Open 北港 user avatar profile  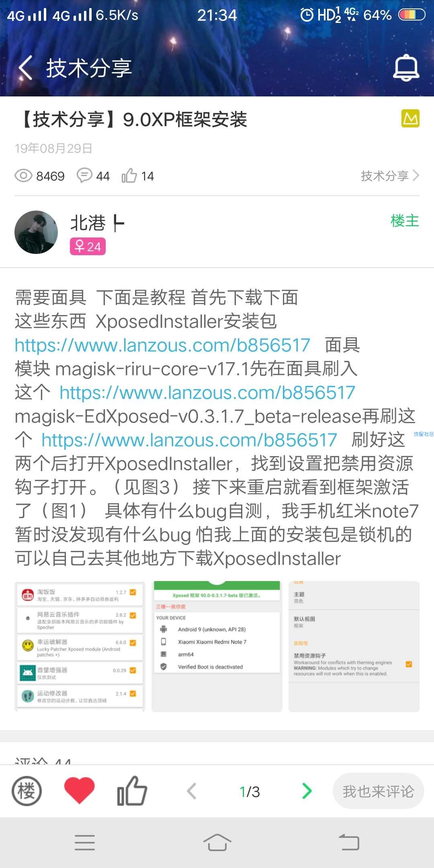[x=36, y=232]
